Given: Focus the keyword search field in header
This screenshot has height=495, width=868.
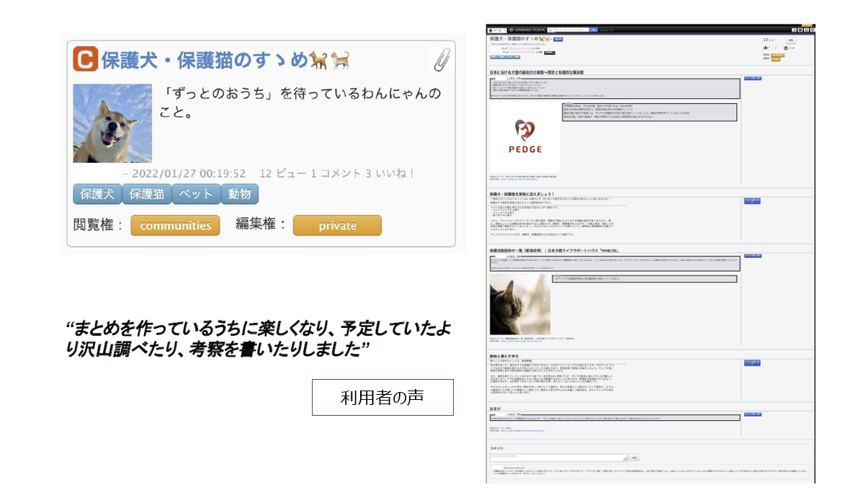Looking at the screenshot, I should (x=569, y=30).
